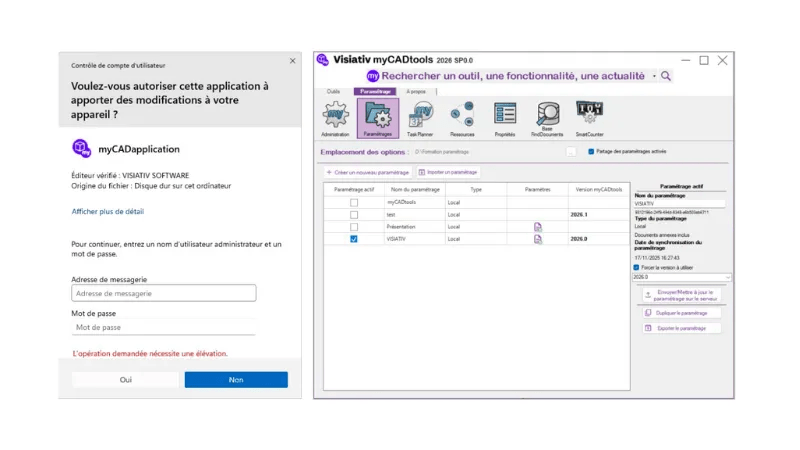Launch the SmartCounter icon
Image resolution: width=800 pixels, height=450 pixels.
coord(589,118)
